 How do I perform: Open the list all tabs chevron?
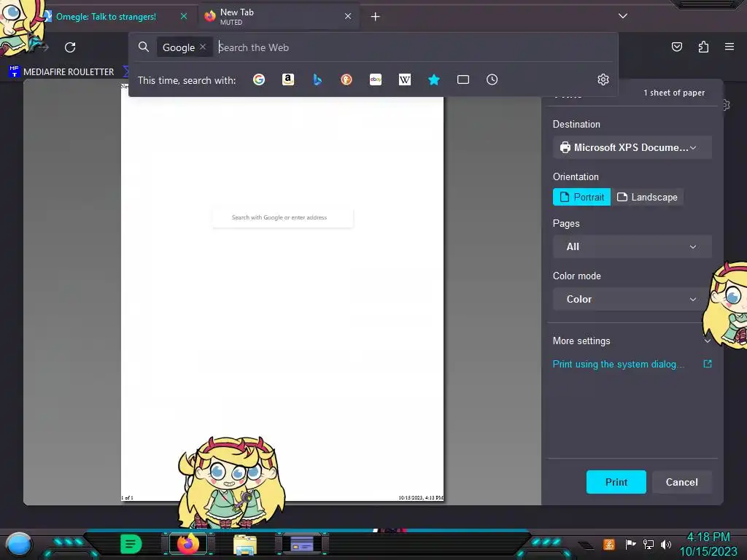click(623, 16)
